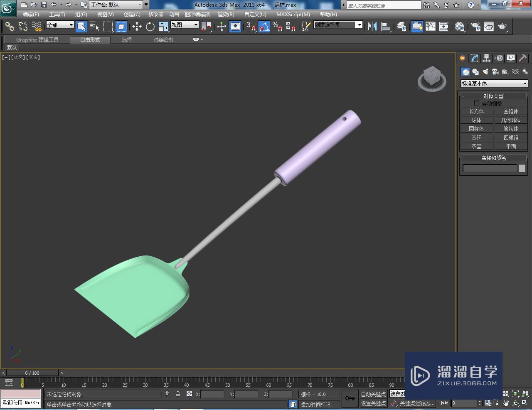Toggle Percent Snap
532x410 pixels.
pos(278,27)
